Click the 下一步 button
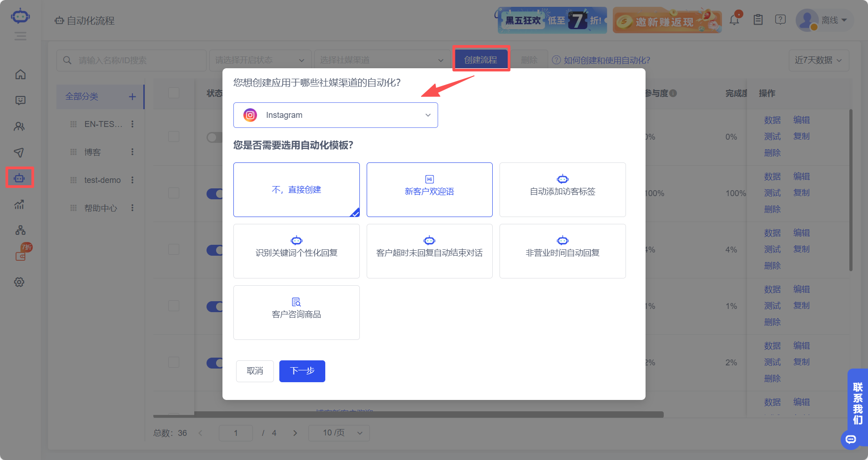Viewport: 868px width, 460px height. pyautogui.click(x=302, y=371)
